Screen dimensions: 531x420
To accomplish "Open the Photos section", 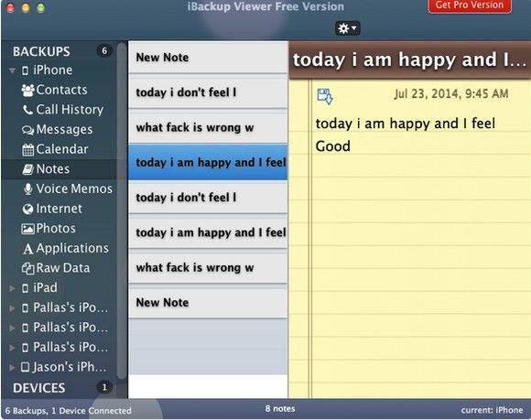I will point(49,229).
